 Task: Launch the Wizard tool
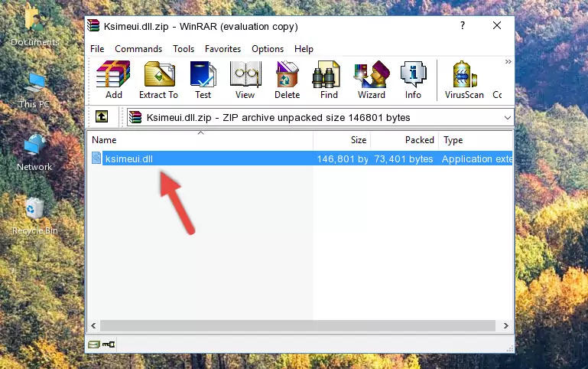pos(372,80)
